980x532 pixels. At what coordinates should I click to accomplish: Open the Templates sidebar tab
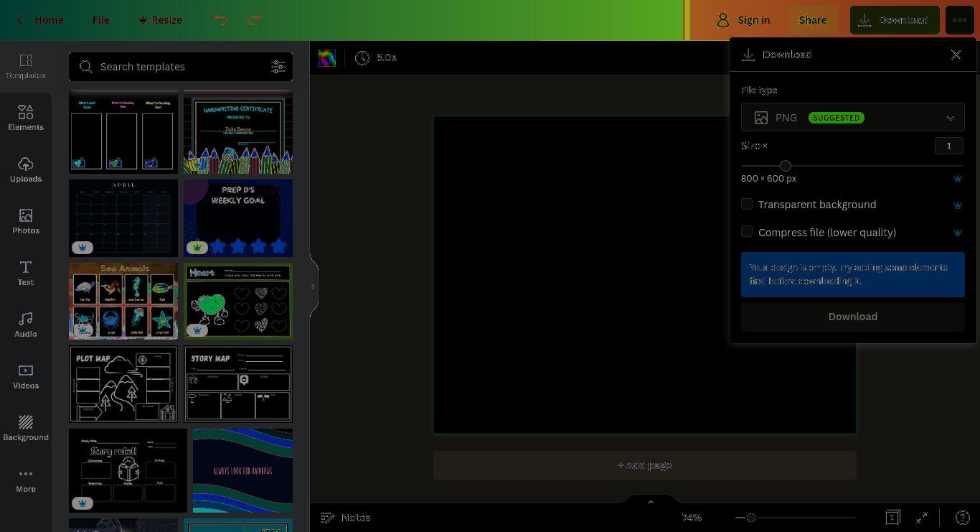[26, 66]
